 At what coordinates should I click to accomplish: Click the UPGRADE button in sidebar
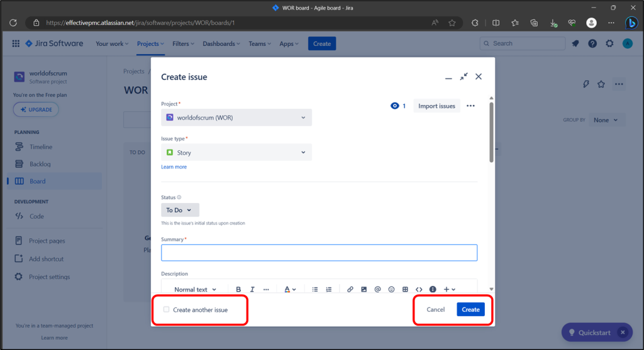(36, 109)
